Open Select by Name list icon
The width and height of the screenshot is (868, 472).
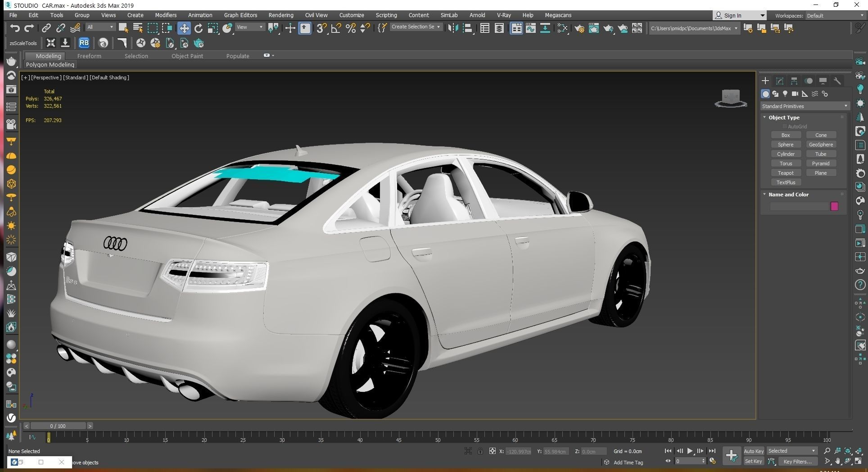click(138, 28)
